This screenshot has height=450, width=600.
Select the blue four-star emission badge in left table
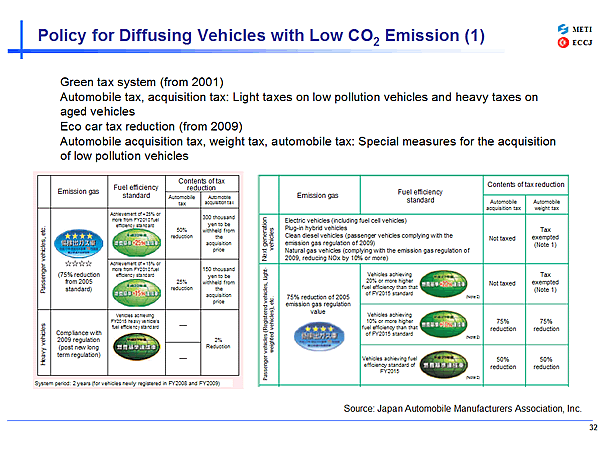pyautogui.click(x=79, y=243)
